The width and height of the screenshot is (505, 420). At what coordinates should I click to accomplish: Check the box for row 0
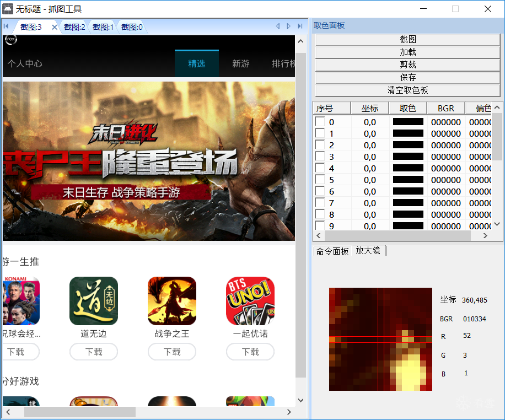320,122
